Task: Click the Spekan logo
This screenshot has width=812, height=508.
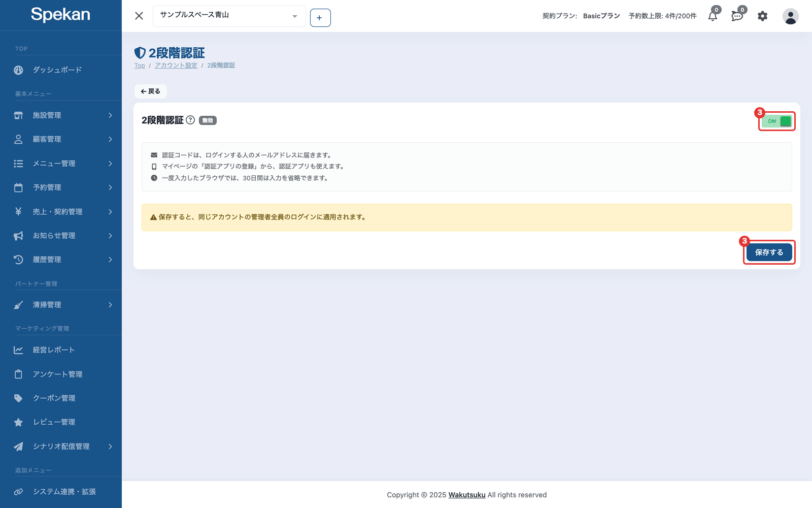Action: [x=60, y=14]
